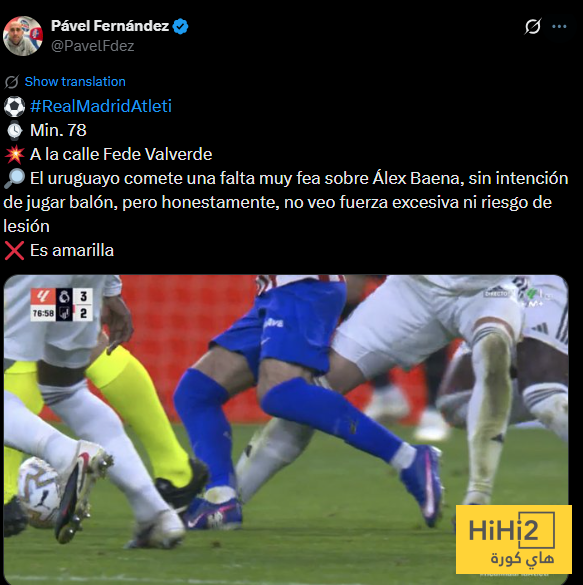Open the three-dot more options menu

(559, 26)
